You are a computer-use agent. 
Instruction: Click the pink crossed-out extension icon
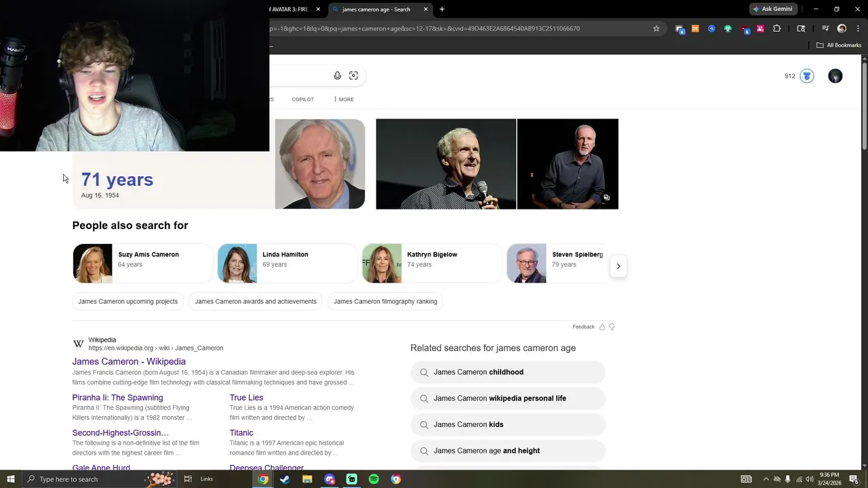point(760,28)
